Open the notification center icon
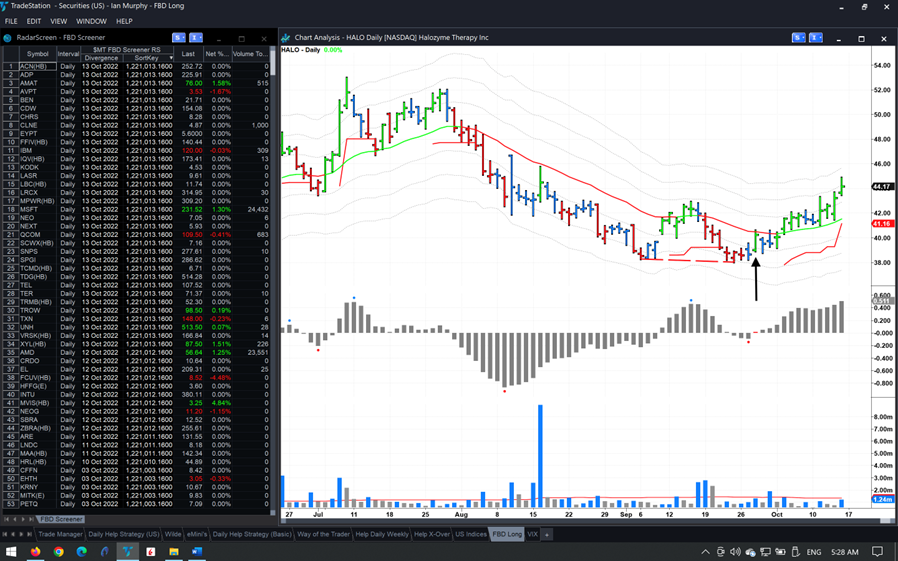Screen dimensions: 898x561 (x=877, y=552)
